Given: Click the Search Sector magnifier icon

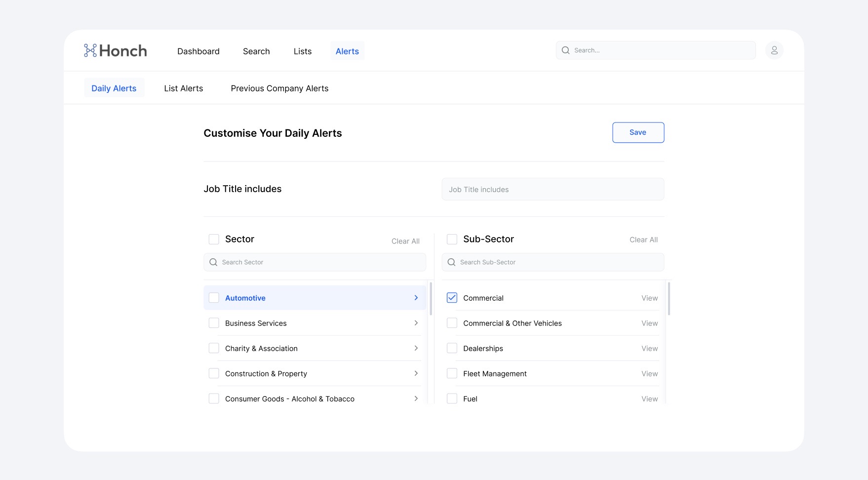Looking at the screenshot, I should click(213, 262).
